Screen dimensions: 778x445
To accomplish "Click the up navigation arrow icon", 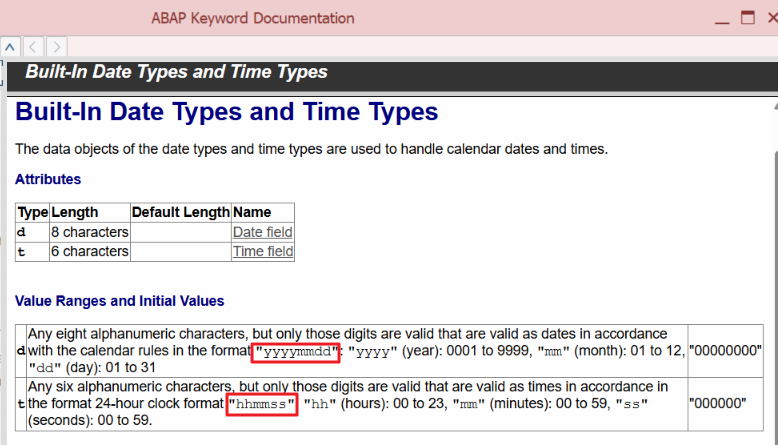I will [10, 47].
